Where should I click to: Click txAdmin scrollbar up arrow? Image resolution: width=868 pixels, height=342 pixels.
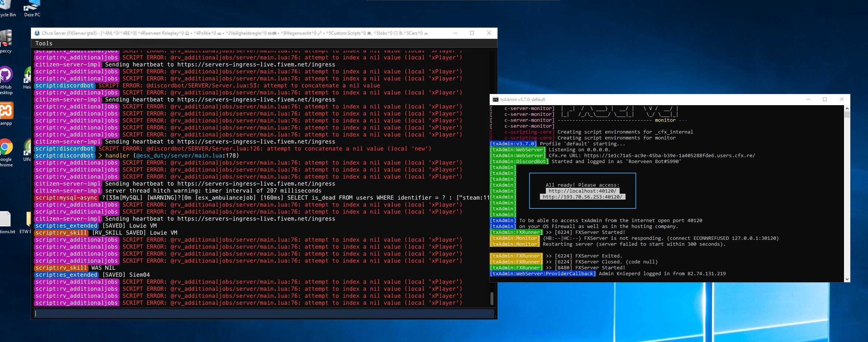tap(847, 108)
